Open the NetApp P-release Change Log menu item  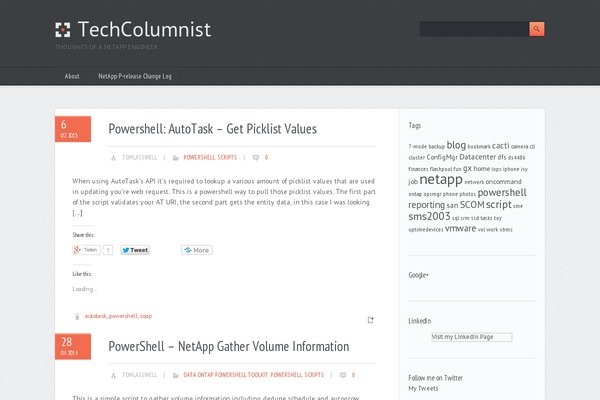(135, 76)
